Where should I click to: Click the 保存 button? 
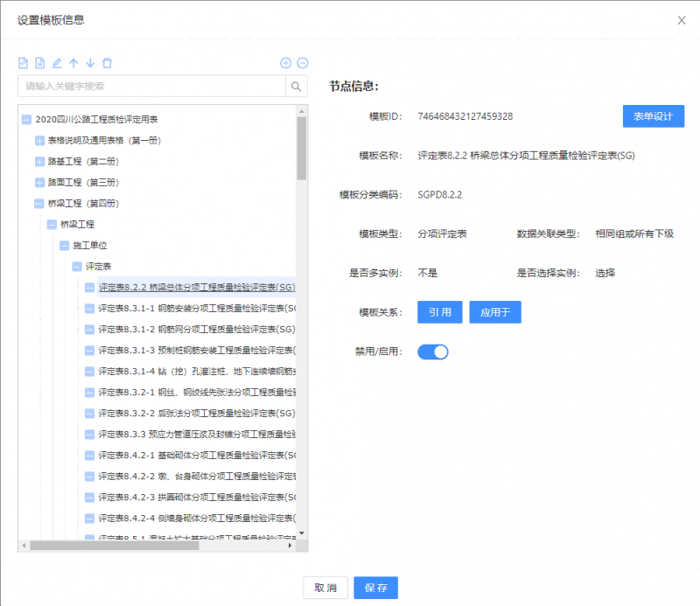pyautogui.click(x=376, y=588)
